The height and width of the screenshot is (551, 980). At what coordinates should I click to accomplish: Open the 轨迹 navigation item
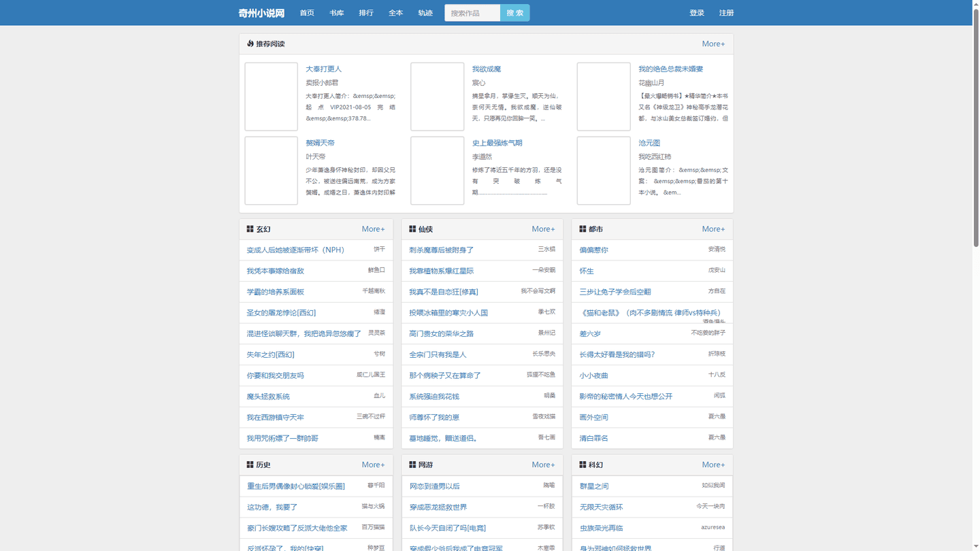[425, 13]
